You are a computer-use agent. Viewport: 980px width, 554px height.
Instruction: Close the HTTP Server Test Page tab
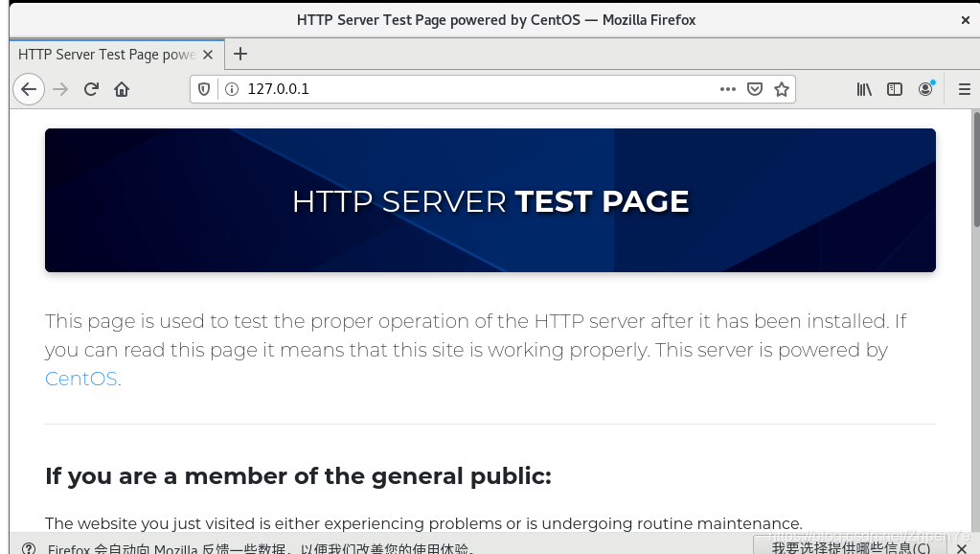[x=208, y=55]
